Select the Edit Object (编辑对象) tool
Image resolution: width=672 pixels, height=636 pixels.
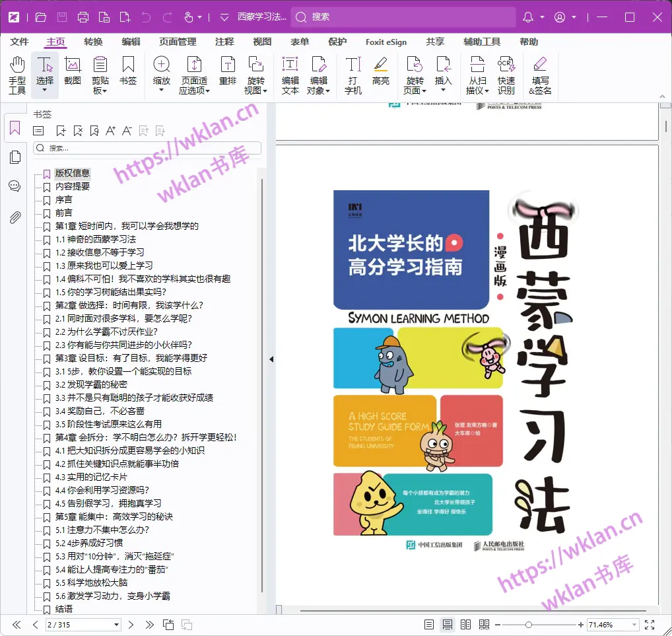point(319,73)
